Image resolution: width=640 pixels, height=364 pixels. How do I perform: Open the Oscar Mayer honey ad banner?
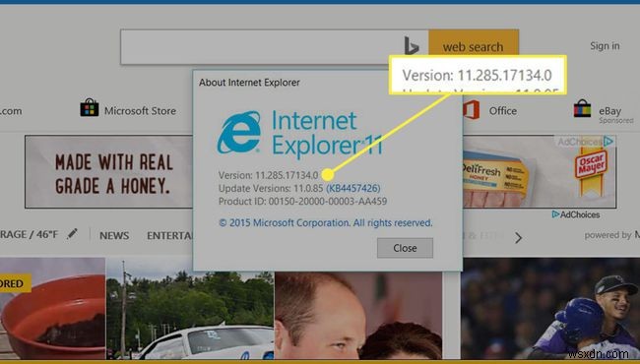(320, 171)
